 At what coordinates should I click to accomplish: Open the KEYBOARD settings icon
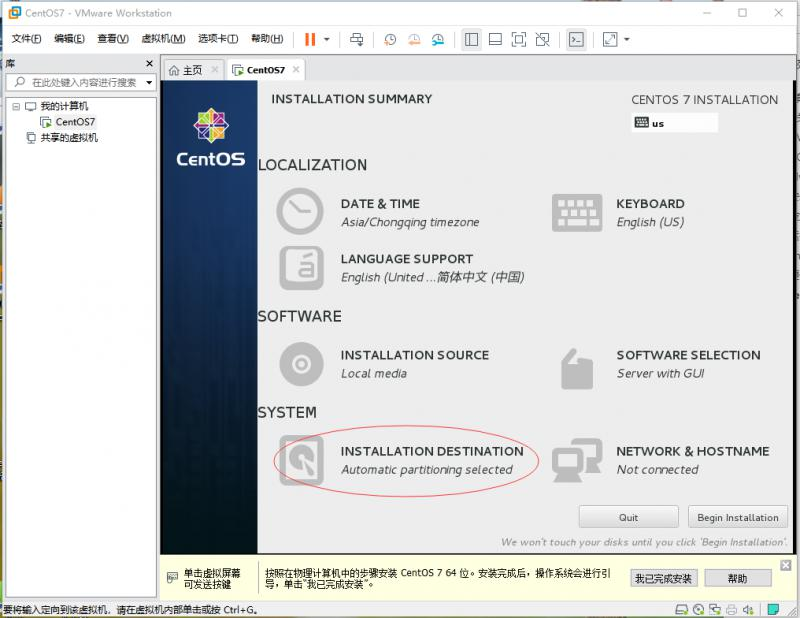pyautogui.click(x=577, y=213)
